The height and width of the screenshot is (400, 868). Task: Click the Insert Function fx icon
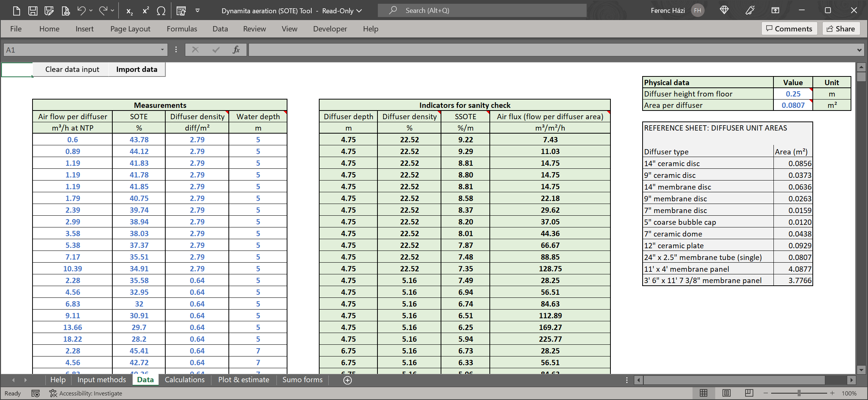236,50
